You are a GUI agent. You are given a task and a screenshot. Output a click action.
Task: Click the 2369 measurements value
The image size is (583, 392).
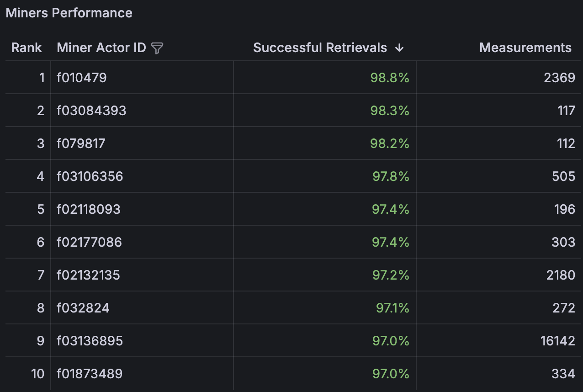pyautogui.click(x=559, y=78)
